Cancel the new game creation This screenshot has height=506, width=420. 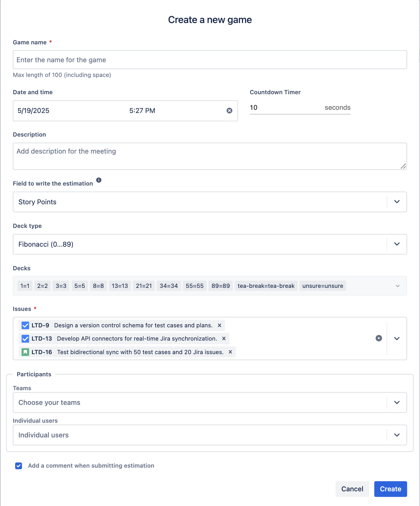coord(352,489)
